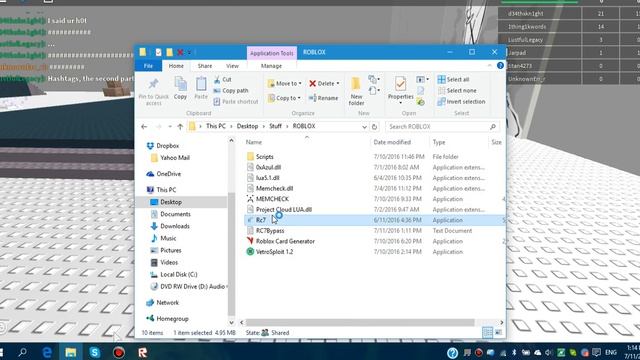Click the Cut scissors command

click(223, 80)
